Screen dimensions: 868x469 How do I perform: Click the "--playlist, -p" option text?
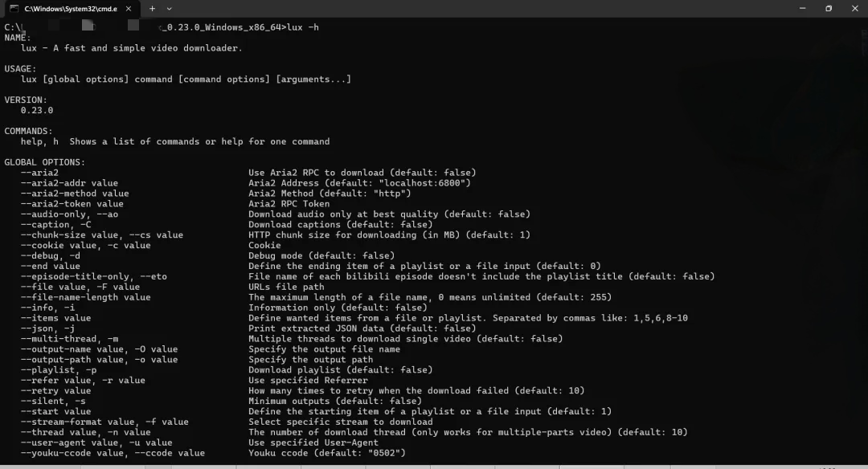59,370
